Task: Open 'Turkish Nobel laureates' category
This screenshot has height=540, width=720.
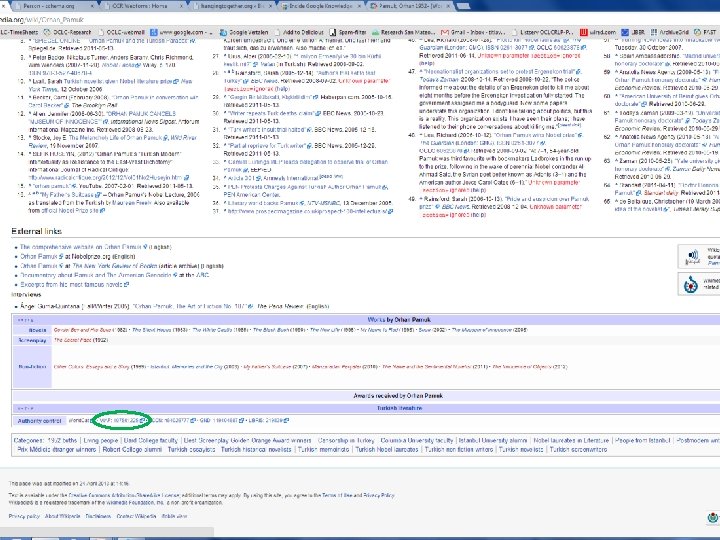Action: click(387, 450)
